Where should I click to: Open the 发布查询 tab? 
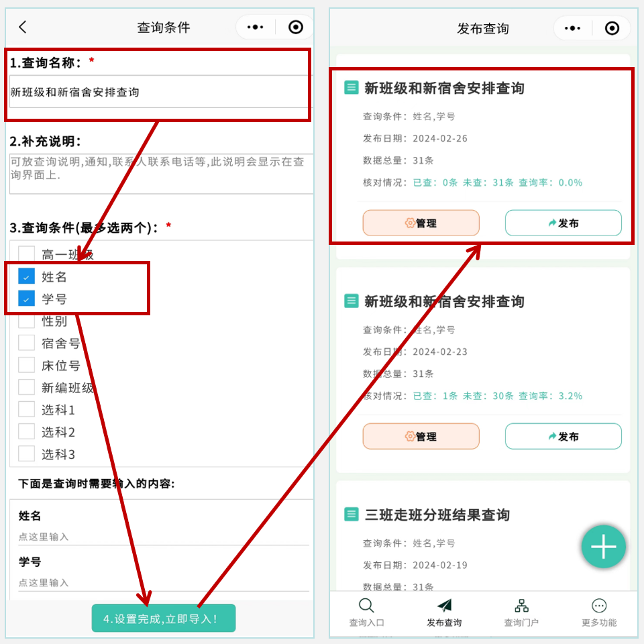[x=444, y=612]
